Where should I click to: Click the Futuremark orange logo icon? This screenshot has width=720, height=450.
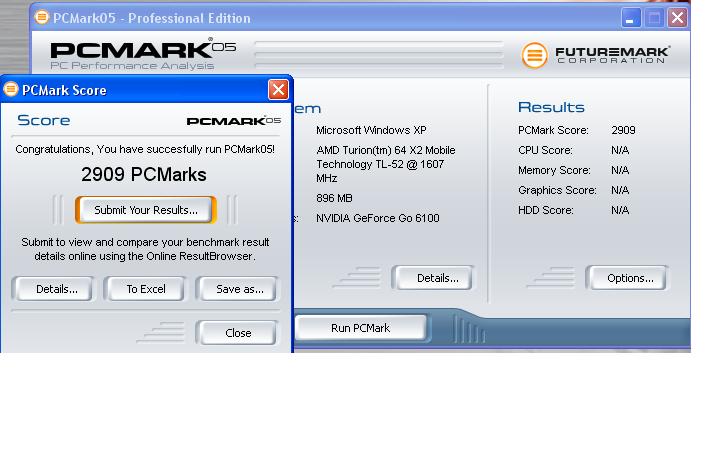click(534, 55)
